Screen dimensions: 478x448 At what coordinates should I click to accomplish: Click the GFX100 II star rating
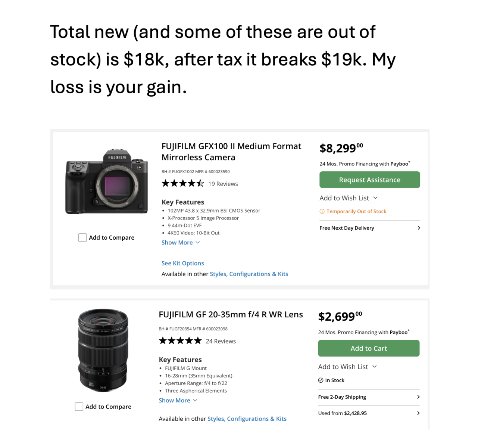(x=183, y=183)
